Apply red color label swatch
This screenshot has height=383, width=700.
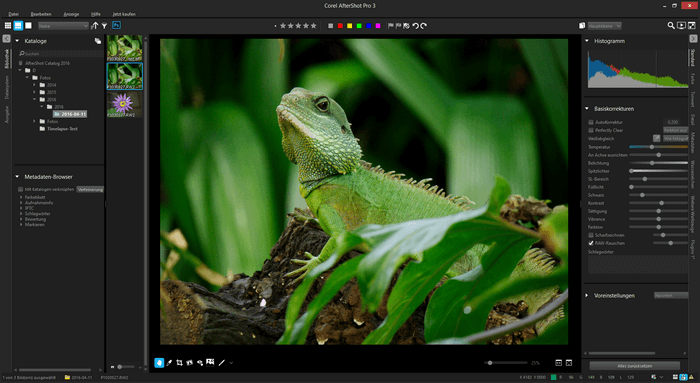[x=340, y=26]
